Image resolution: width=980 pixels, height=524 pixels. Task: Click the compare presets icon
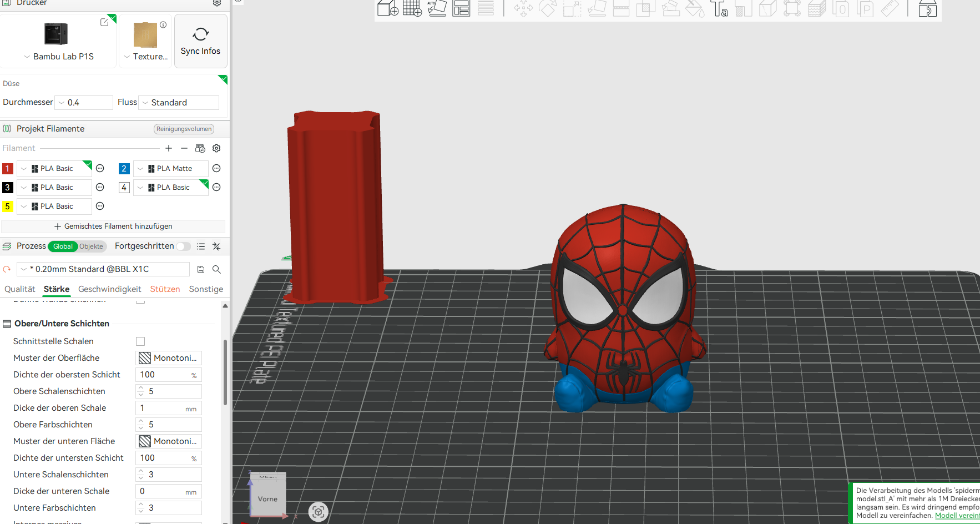[216, 246]
